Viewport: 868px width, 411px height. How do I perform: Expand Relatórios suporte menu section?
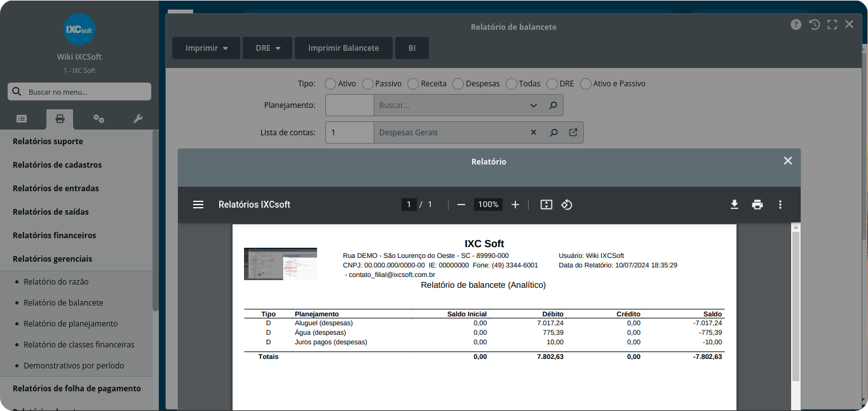[x=76, y=141]
